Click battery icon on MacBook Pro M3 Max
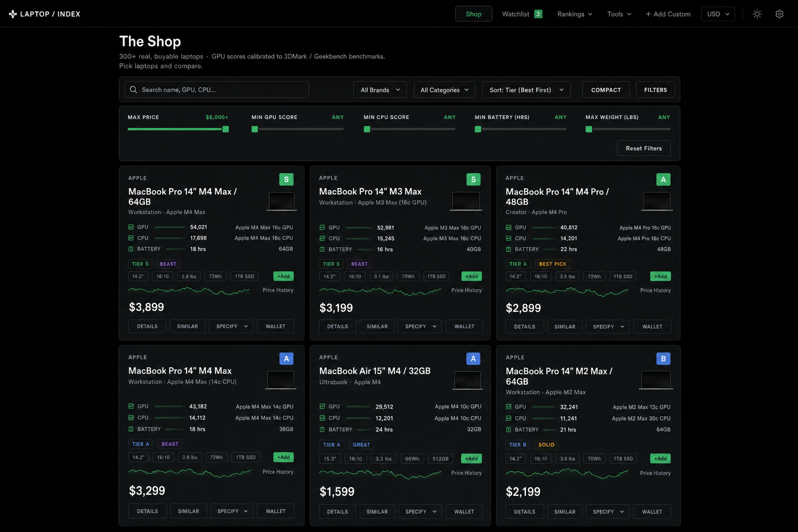The width and height of the screenshot is (798, 532). [x=322, y=249]
